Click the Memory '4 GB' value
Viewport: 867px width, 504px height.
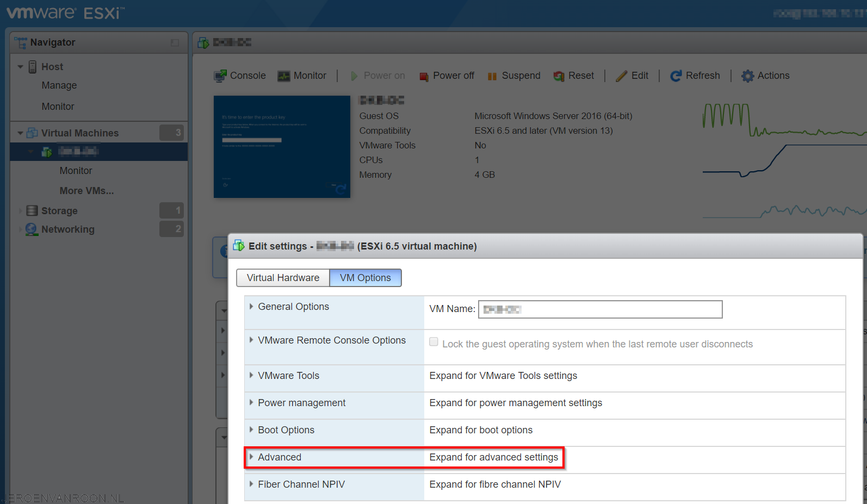(x=485, y=175)
